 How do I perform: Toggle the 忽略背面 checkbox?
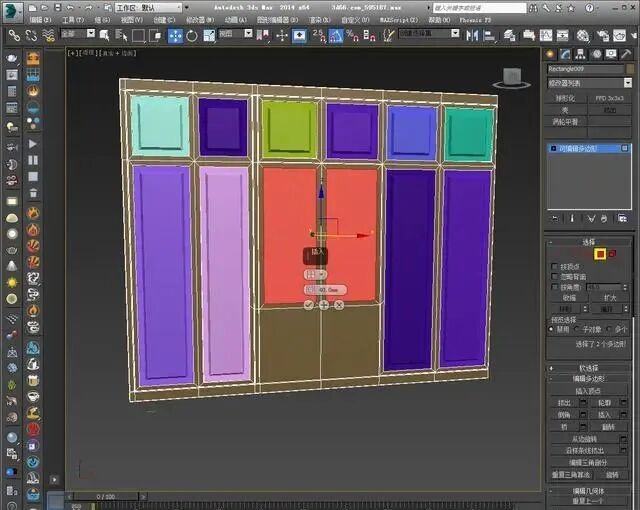pyautogui.click(x=554, y=277)
